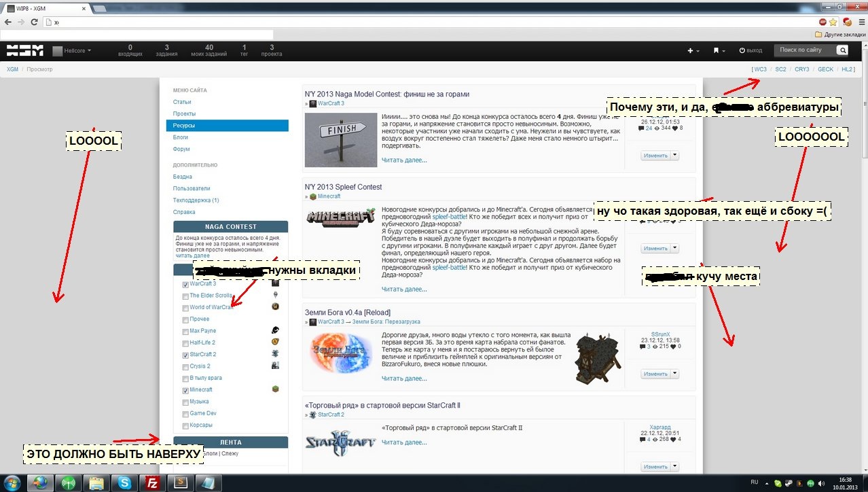Viewport: 868px width, 492px height.
Task: Open FileZilla from the taskbar
Action: tap(152, 483)
